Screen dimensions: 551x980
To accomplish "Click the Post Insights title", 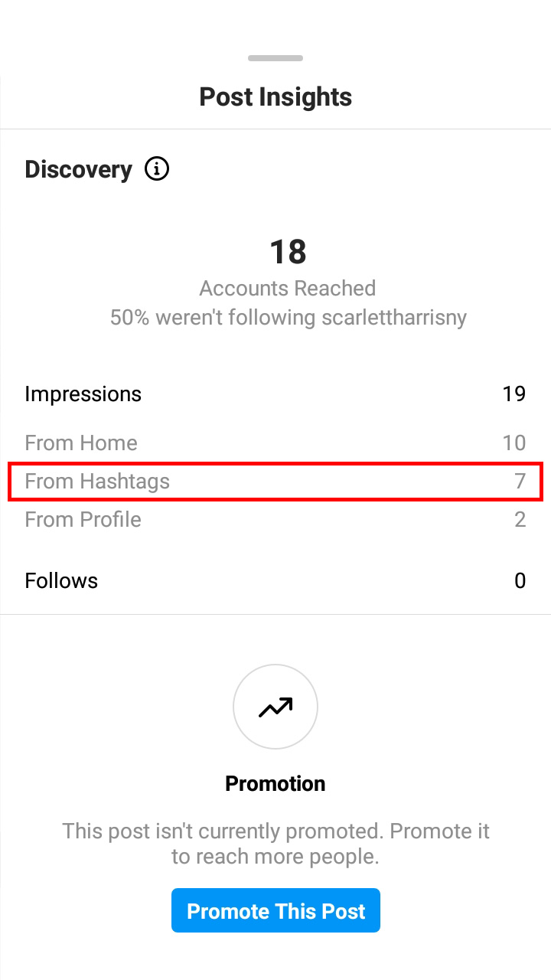I will tap(275, 97).
